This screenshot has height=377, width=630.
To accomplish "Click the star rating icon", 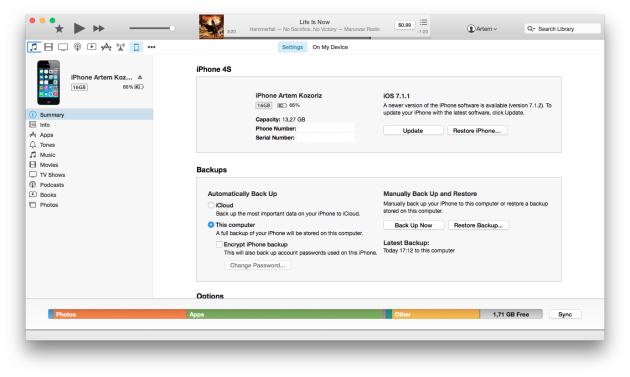I will click(x=59, y=29).
